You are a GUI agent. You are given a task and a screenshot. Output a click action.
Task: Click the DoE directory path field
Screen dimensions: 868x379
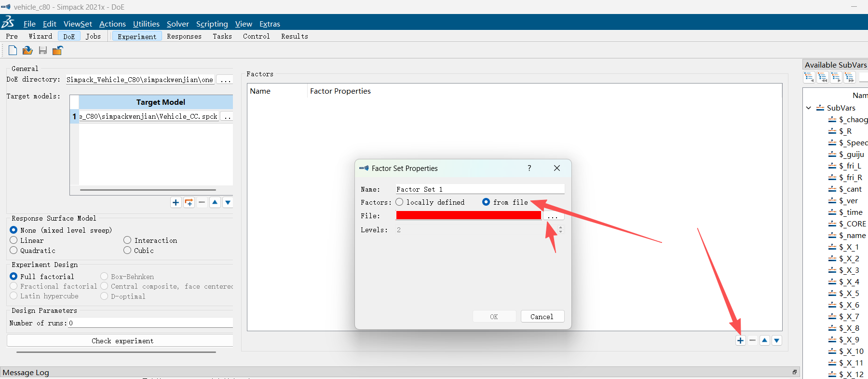140,80
